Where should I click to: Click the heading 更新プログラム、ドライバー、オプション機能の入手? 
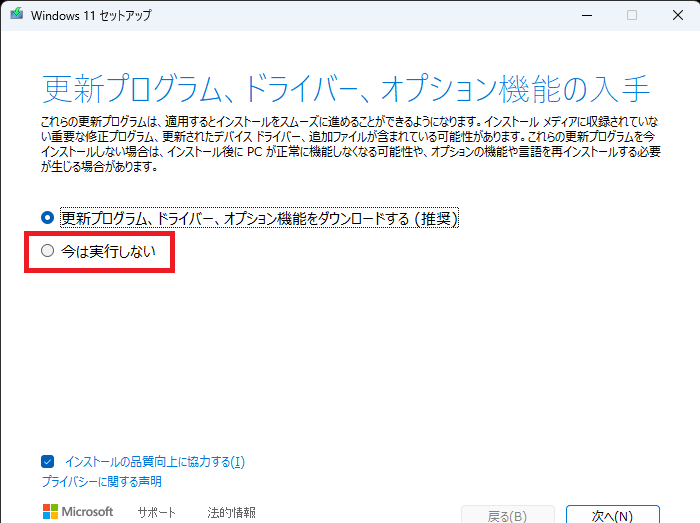tap(346, 89)
